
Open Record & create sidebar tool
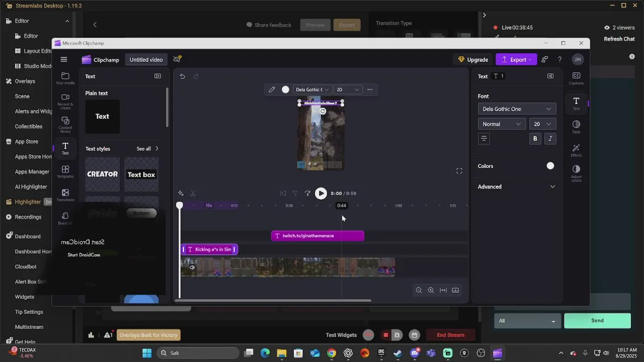point(65,102)
